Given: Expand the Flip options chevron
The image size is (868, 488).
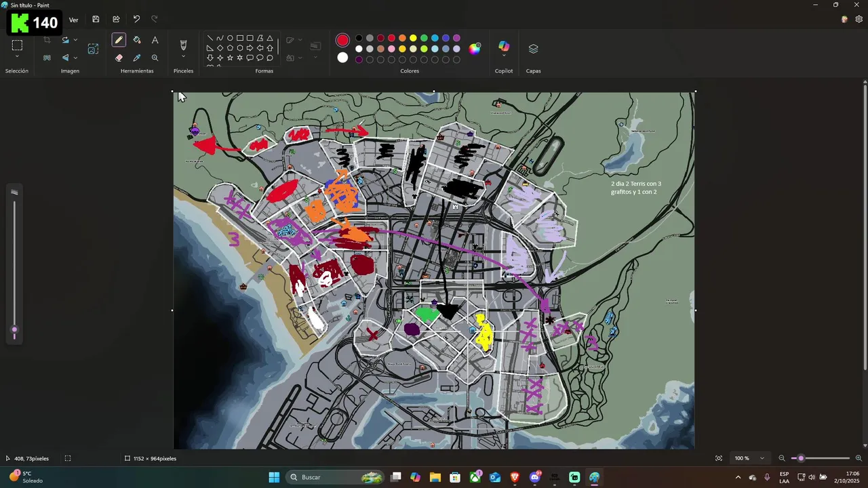Looking at the screenshot, I should tap(75, 58).
